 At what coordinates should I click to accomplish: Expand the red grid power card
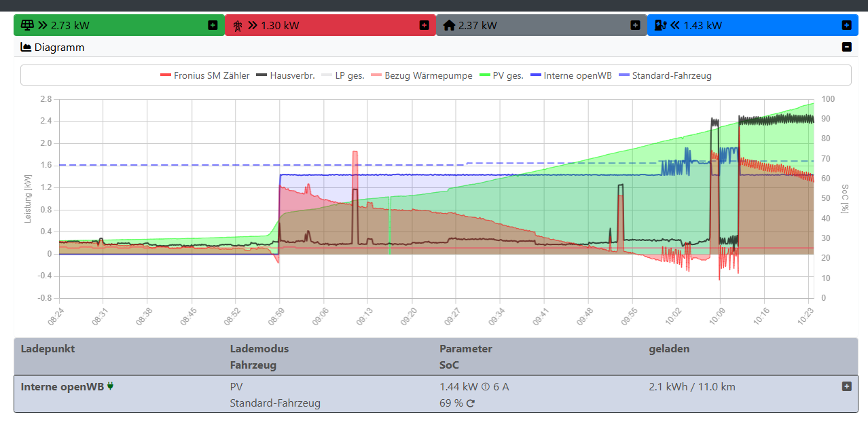[424, 25]
